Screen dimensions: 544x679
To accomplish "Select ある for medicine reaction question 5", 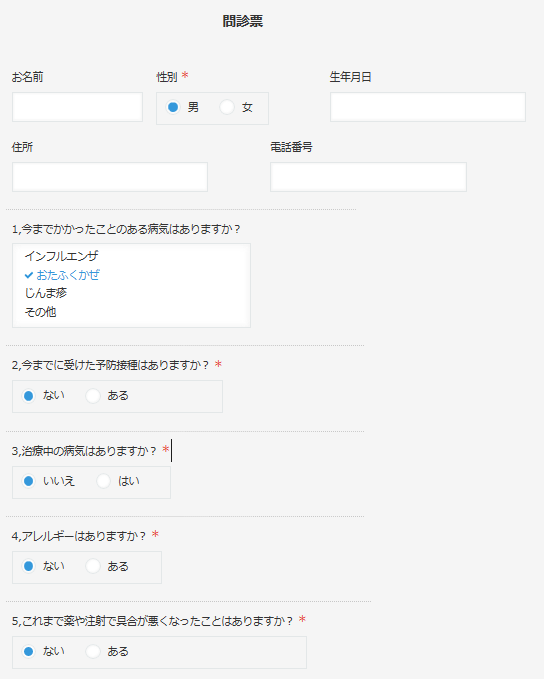I will click(x=93, y=651).
